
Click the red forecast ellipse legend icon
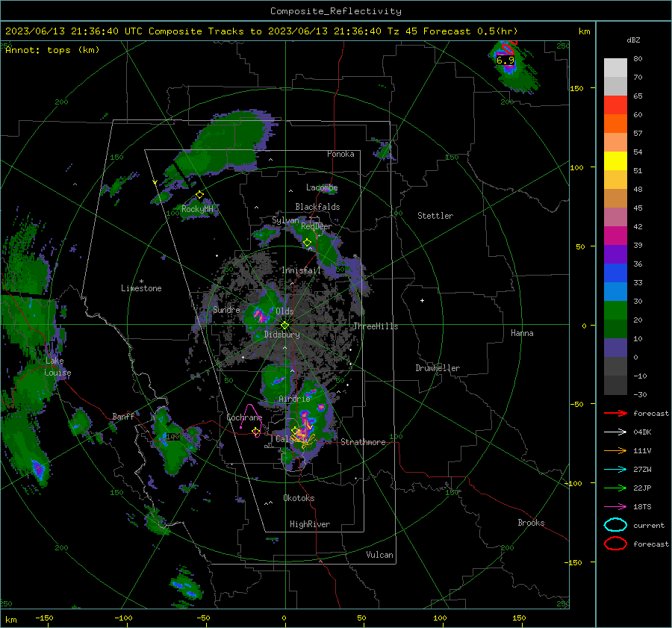[615, 544]
